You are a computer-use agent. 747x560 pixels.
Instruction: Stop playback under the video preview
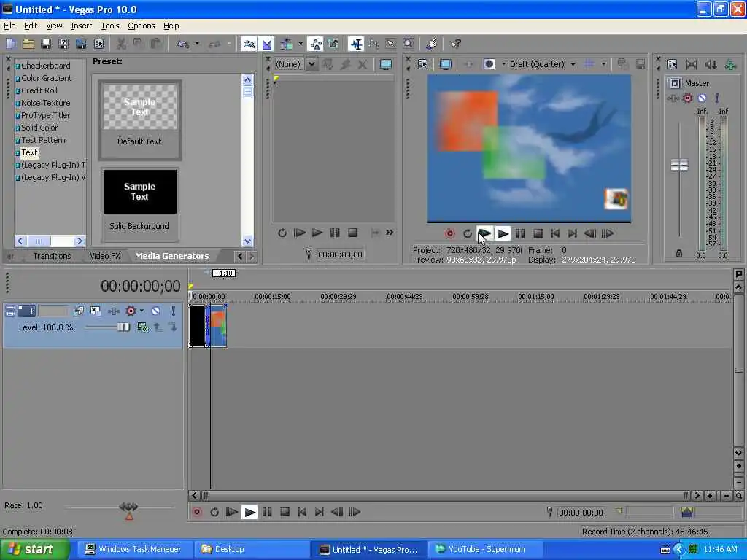pyautogui.click(x=538, y=233)
